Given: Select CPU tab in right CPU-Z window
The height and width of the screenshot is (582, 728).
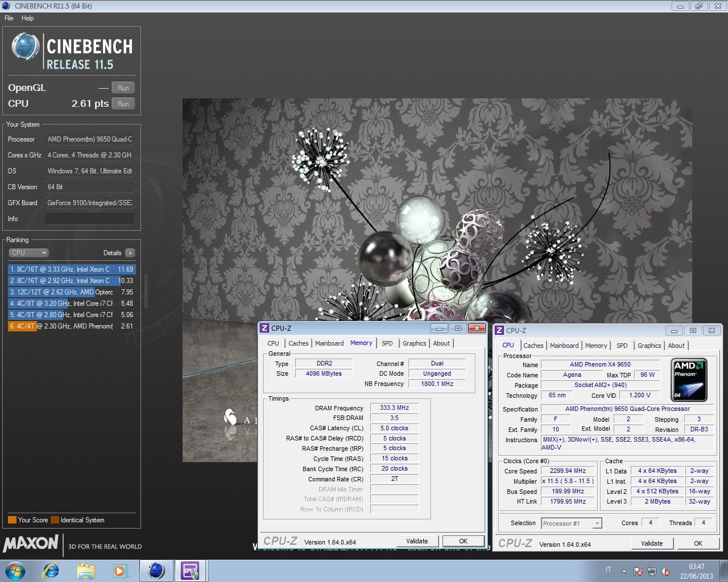Looking at the screenshot, I should [x=508, y=345].
